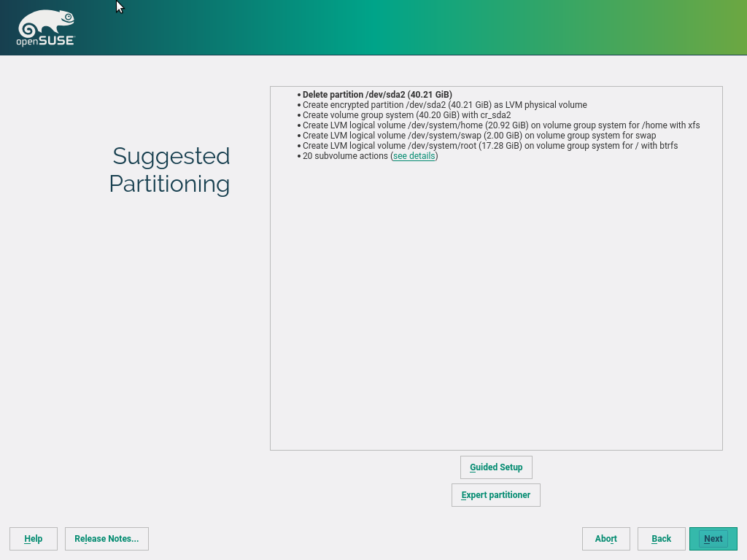The width and height of the screenshot is (747, 560).
Task: Go Back to the previous step
Action: [x=661, y=539]
